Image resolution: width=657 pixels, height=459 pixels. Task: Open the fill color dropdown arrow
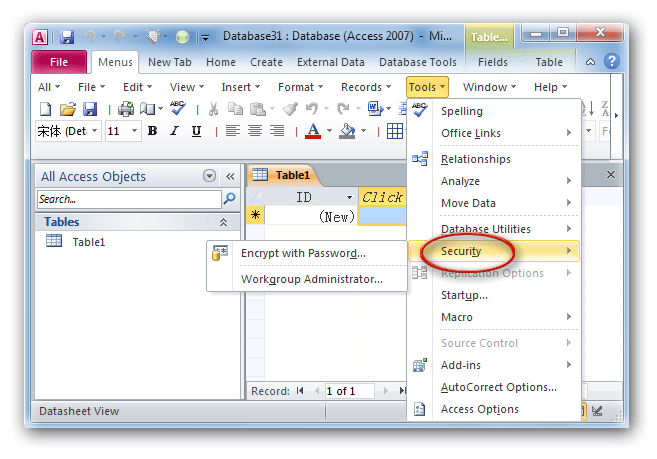tap(364, 131)
